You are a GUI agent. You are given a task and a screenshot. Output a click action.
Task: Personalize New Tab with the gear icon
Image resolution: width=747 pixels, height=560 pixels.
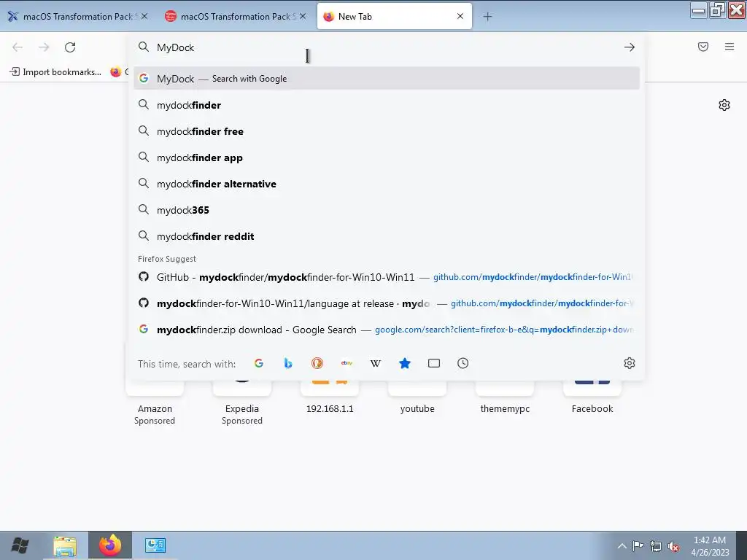coord(724,105)
